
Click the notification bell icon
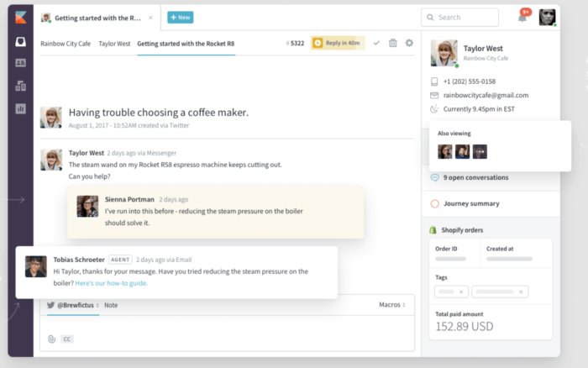[522, 18]
